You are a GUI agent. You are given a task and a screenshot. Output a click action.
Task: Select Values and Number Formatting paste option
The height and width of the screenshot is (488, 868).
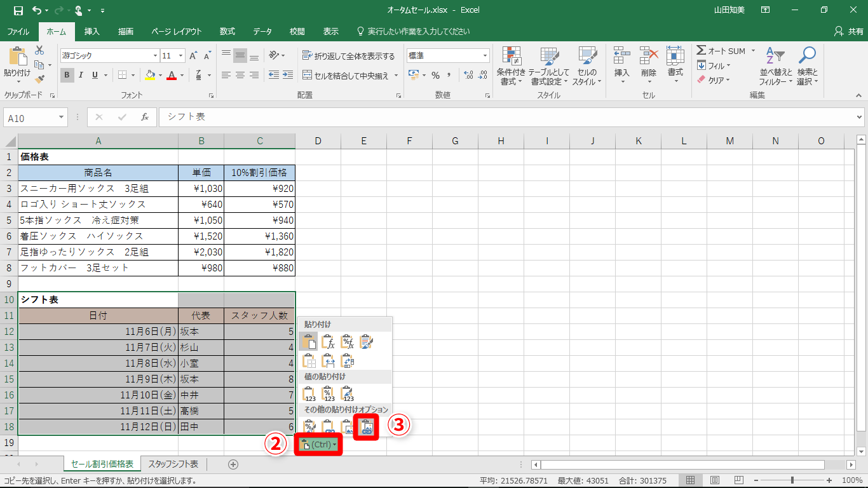[328, 394]
